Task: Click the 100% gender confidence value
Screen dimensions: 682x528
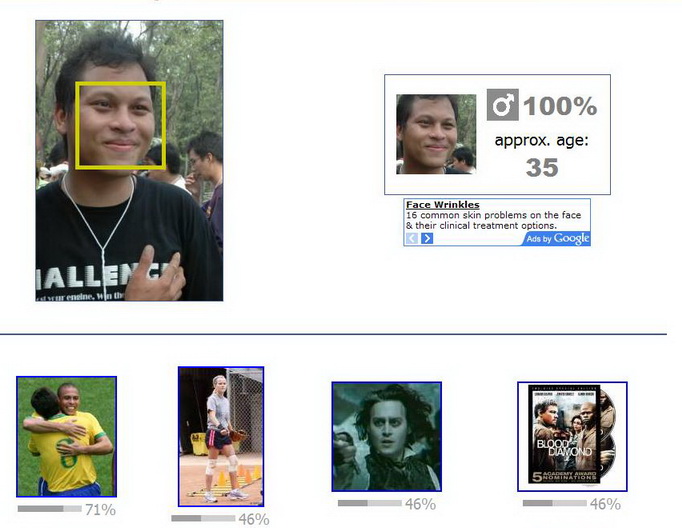Action: pos(559,106)
